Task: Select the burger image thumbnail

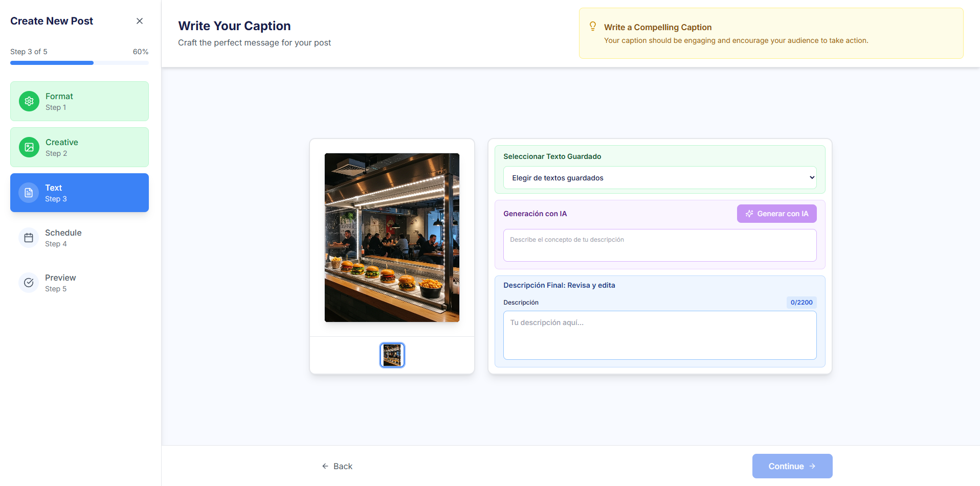Action: 392,355
